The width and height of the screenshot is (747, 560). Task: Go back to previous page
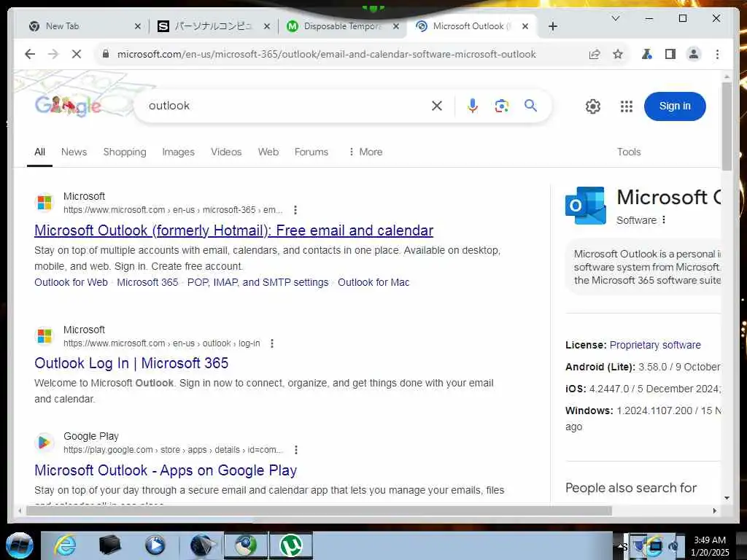coord(29,54)
